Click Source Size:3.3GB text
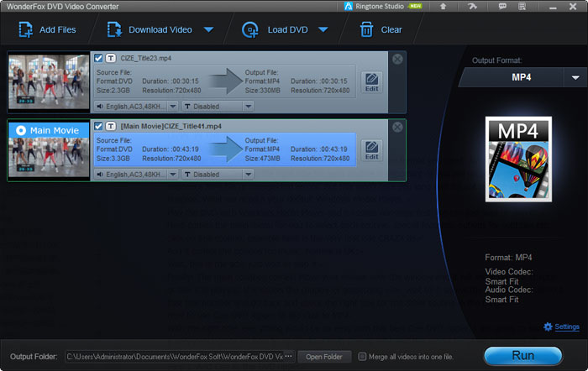Viewport: 588px width, 371px height. pyautogui.click(x=113, y=159)
